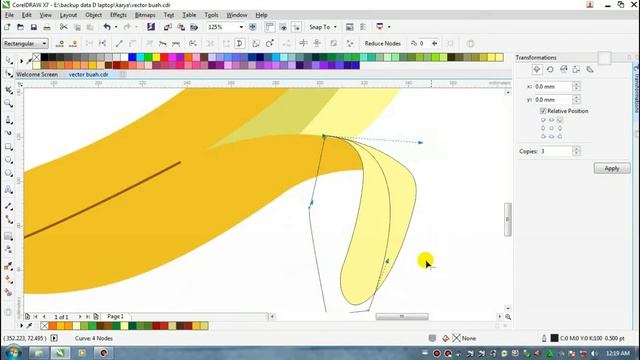The width and height of the screenshot is (640, 360).
Task: Select the Color Eyedropper tool
Action: click(9, 266)
